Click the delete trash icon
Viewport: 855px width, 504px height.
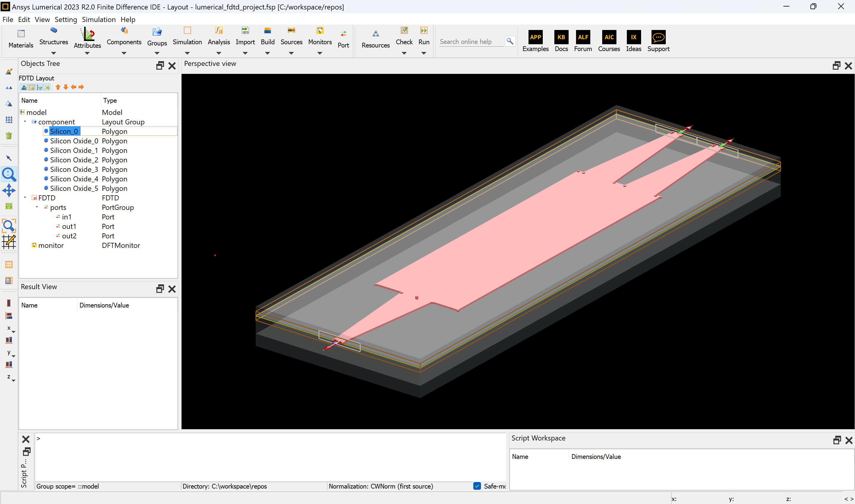[9, 136]
